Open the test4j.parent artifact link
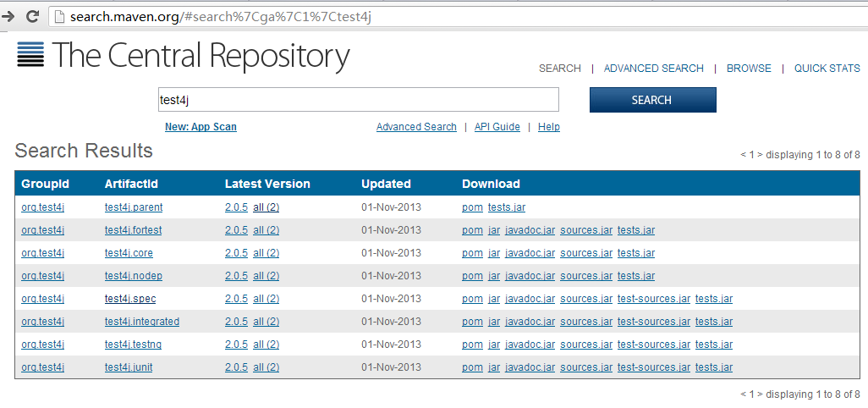The image size is (868, 408). 134,207
